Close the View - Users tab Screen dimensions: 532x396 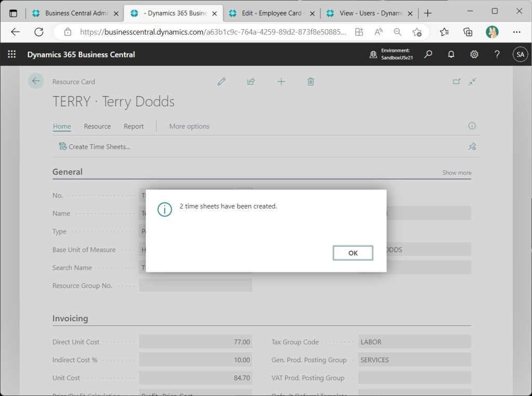410,13
